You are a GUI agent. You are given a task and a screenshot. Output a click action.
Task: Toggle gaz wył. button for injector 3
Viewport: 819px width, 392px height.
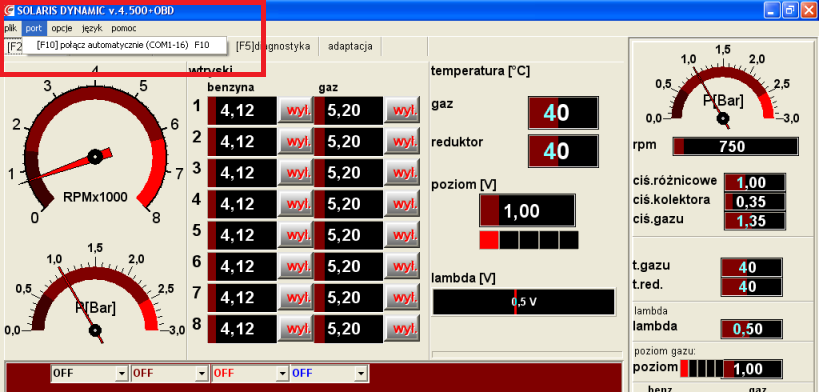click(x=402, y=172)
